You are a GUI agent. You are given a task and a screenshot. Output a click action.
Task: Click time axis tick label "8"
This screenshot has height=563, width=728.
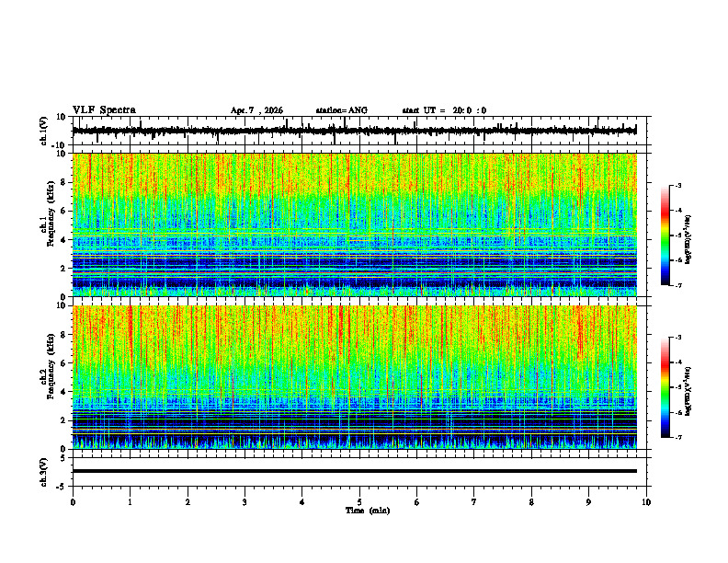(x=531, y=502)
